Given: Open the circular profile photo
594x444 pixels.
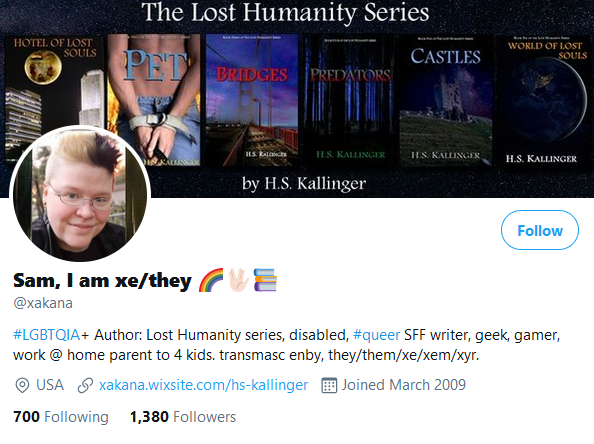Looking at the screenshot, I should coord(80,194).
